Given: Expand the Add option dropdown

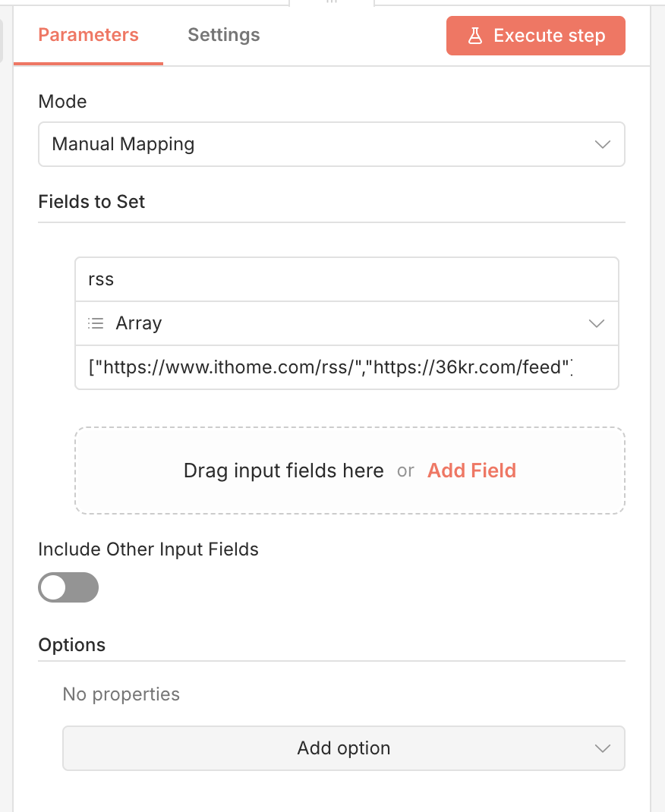Looking at the screenshot, I should click(343, 748).
